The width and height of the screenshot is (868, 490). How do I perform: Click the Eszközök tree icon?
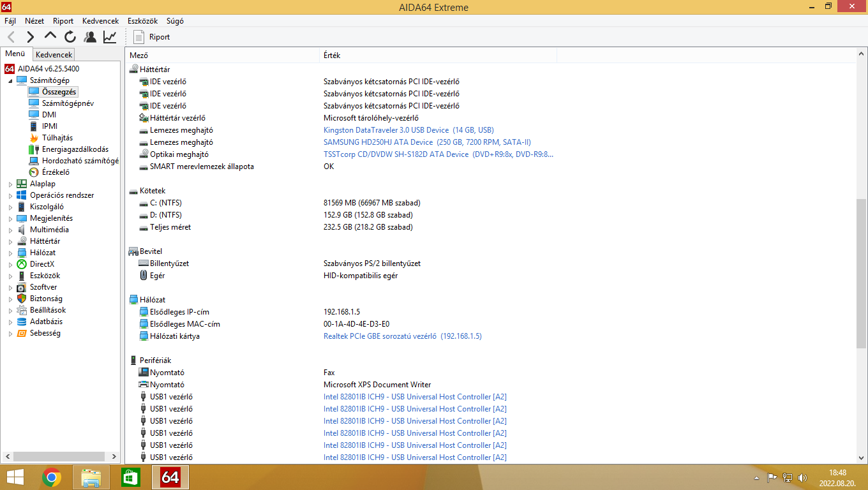22,276
